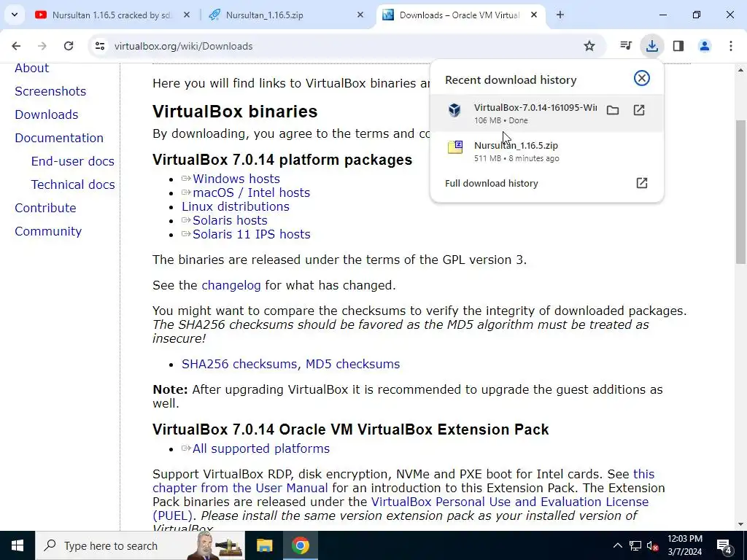
Task: Click the scrollbar down arrow
Action: (x=740, y=524)
